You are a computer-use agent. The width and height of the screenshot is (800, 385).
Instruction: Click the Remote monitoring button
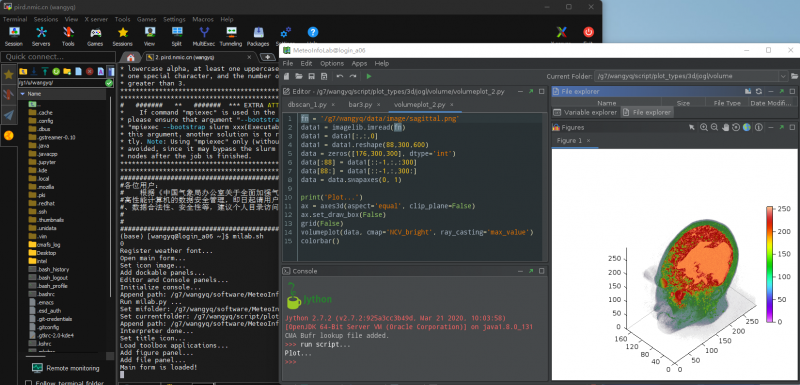66,368
